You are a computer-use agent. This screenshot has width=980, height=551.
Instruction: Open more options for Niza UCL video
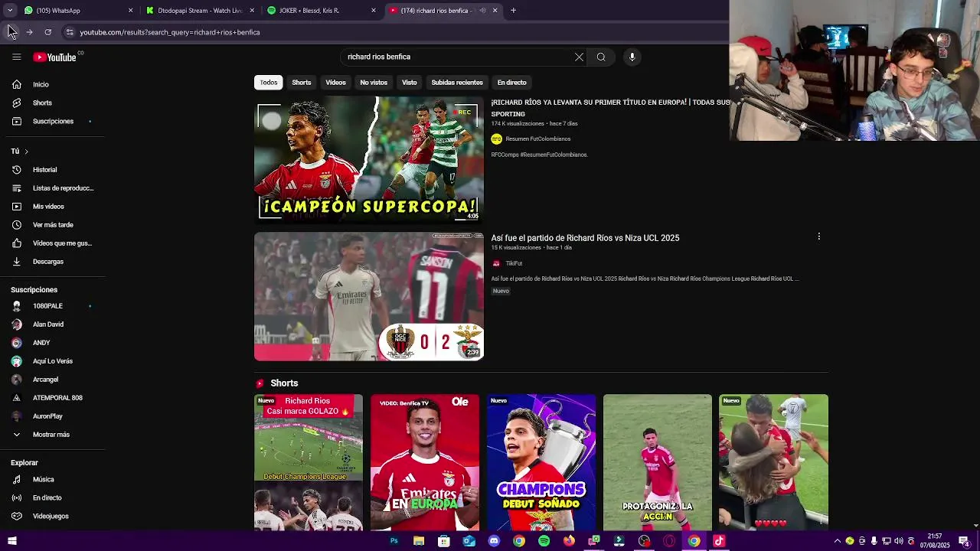[x=818, y=236]
